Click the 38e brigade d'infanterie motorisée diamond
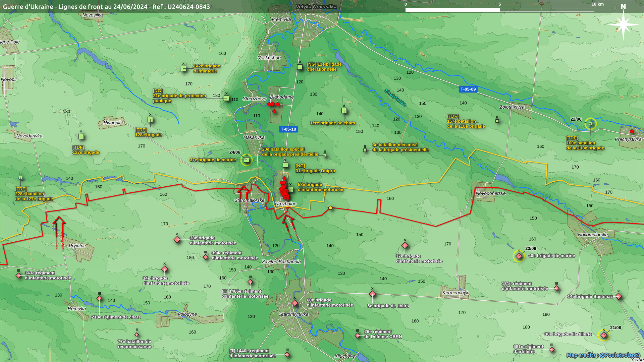This screenshot has height=362, width=644. click(177, 240)
